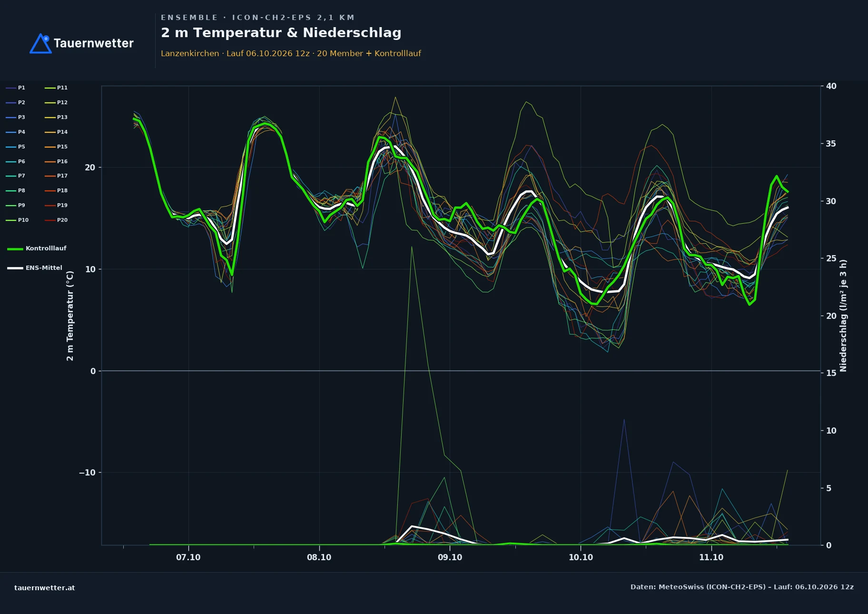Click the P13 legend entry

[56, 118]
